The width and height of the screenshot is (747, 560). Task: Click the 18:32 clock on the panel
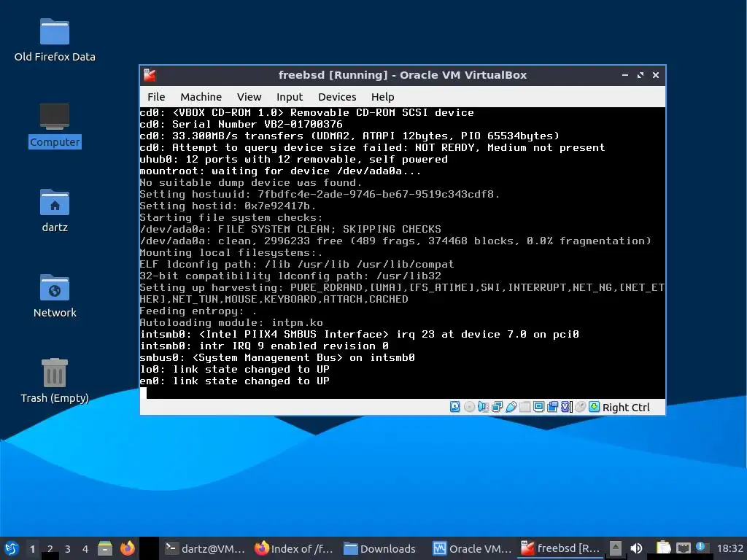(x=729, y=548)
